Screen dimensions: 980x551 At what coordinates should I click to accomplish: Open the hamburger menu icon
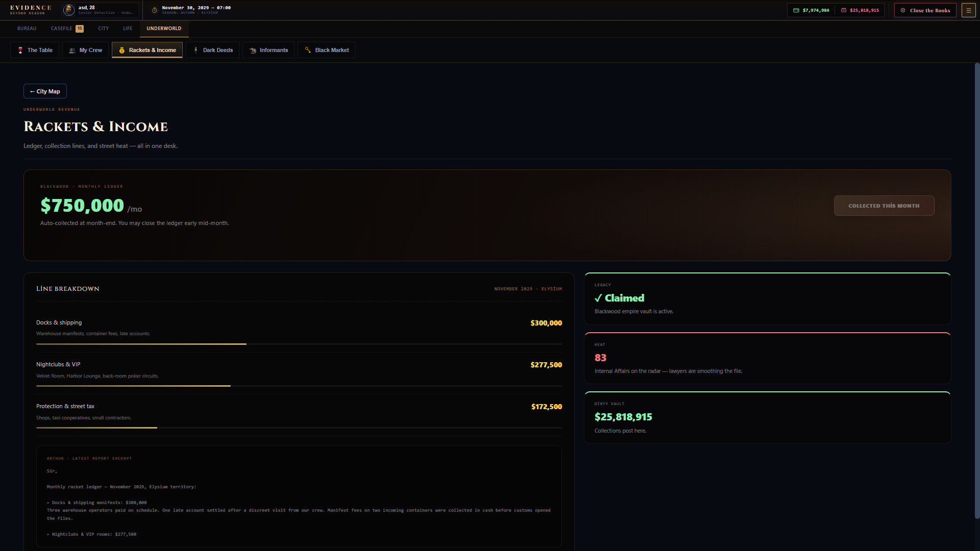pos(968,10)
